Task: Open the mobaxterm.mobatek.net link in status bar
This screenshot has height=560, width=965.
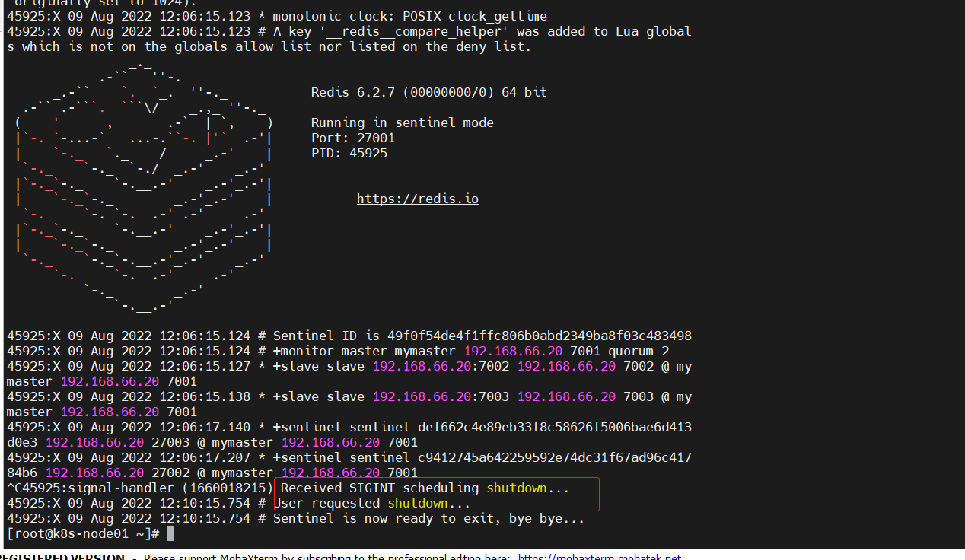Action: 600,557
